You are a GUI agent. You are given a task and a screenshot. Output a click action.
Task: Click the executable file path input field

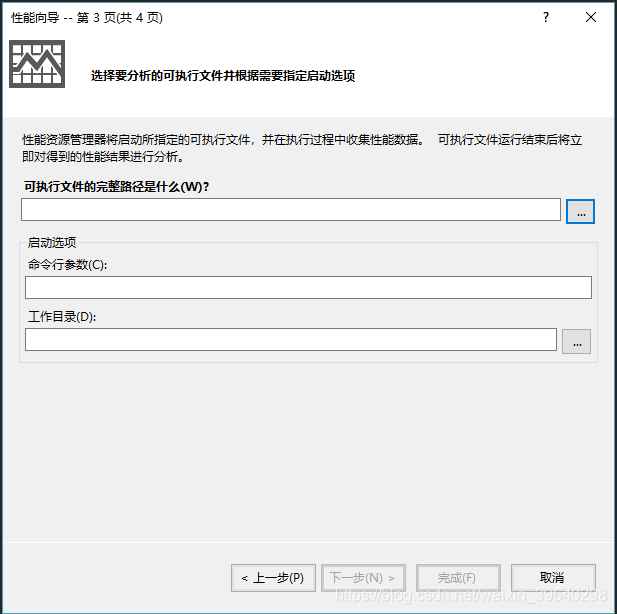pos(291,210)
